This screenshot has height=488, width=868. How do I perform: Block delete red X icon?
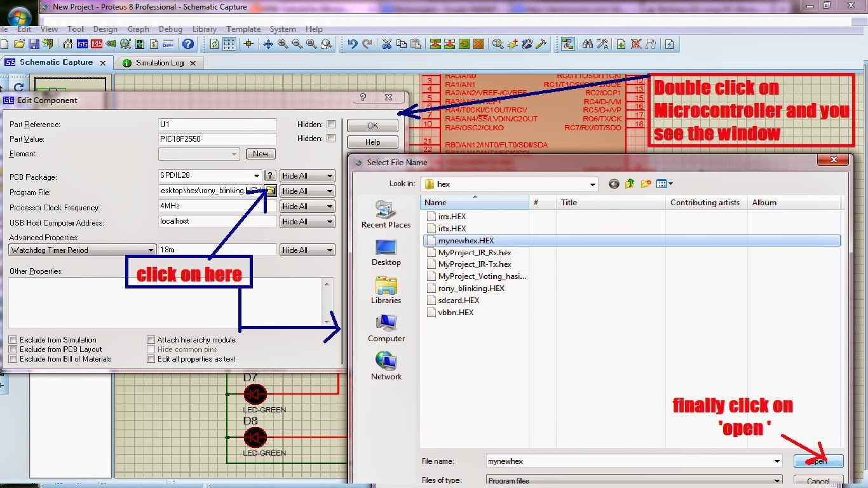(478, 44)
